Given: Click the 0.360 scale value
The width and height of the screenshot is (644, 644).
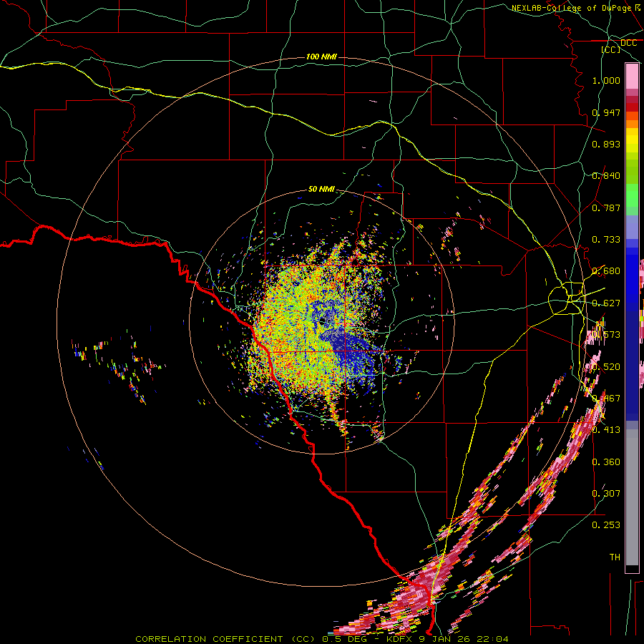Looking at the screenshot, I should tap(606, 462).
